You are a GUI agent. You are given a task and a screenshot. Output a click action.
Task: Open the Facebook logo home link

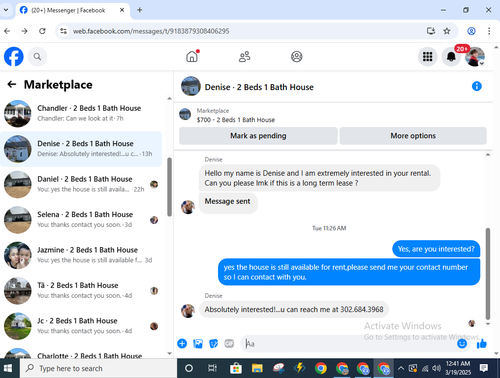click(14, 57)
